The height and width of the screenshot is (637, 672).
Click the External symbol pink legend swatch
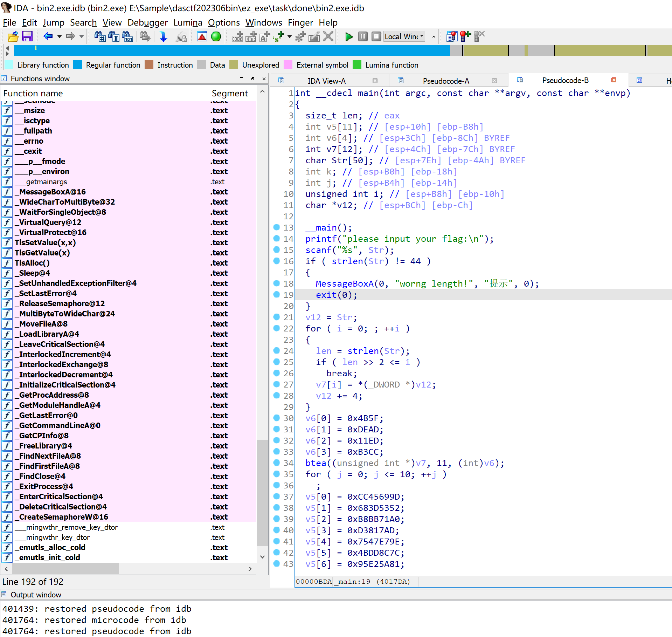pos(288,65)
